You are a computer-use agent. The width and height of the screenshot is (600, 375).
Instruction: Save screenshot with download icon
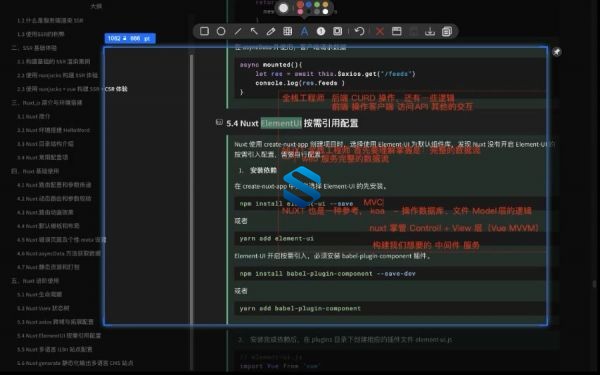point(430,31)
